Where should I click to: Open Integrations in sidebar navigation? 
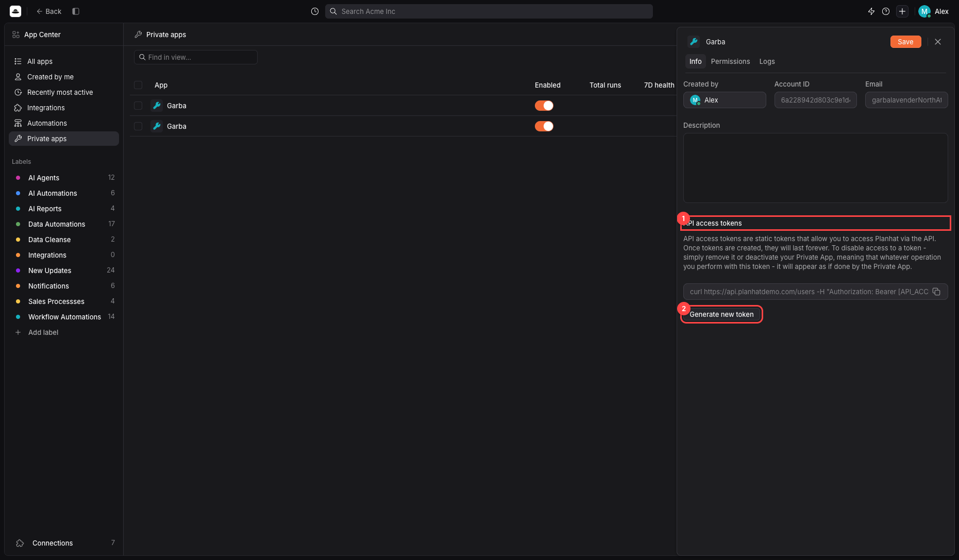click(64, 108)
